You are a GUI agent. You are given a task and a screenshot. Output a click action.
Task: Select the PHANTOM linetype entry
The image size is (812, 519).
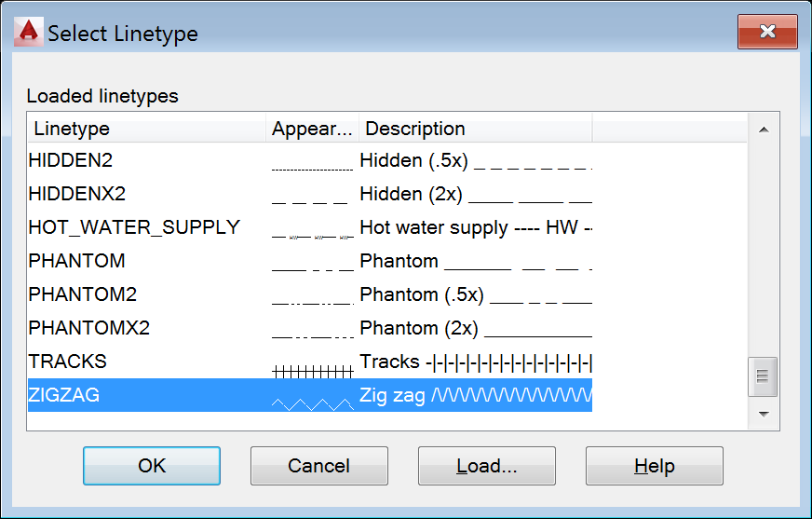point(77,261)
